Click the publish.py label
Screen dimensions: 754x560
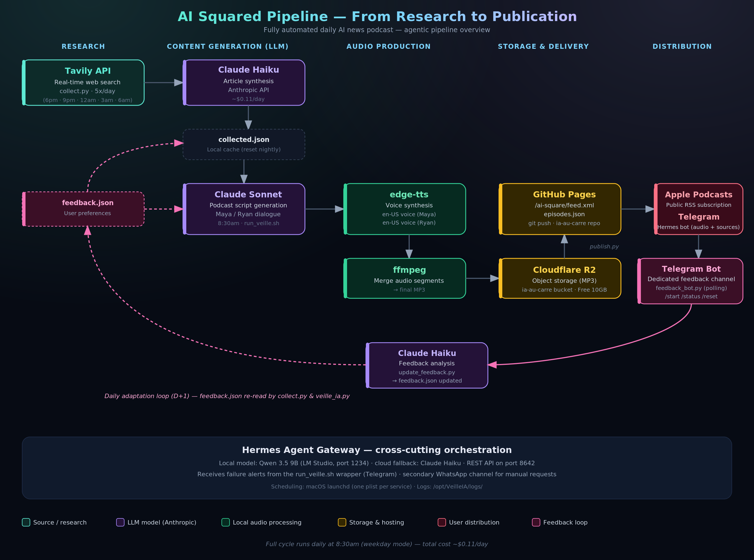[x=604, y=246]
